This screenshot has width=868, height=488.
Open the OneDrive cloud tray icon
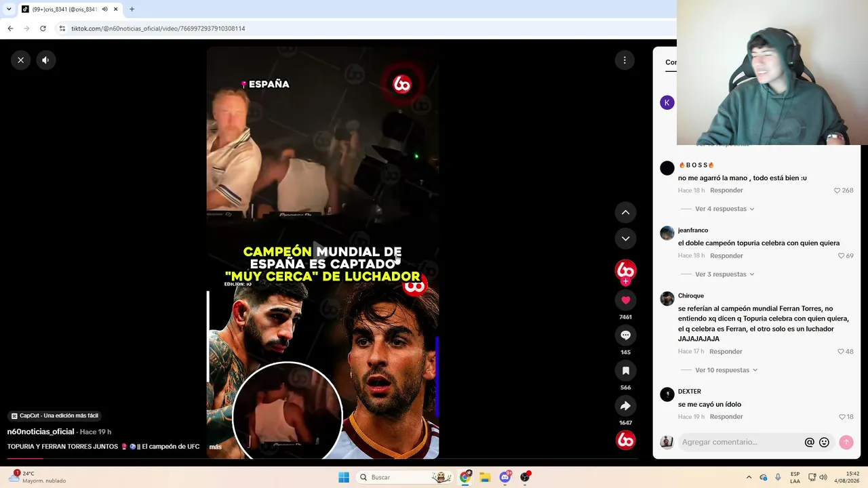(764, 477)
